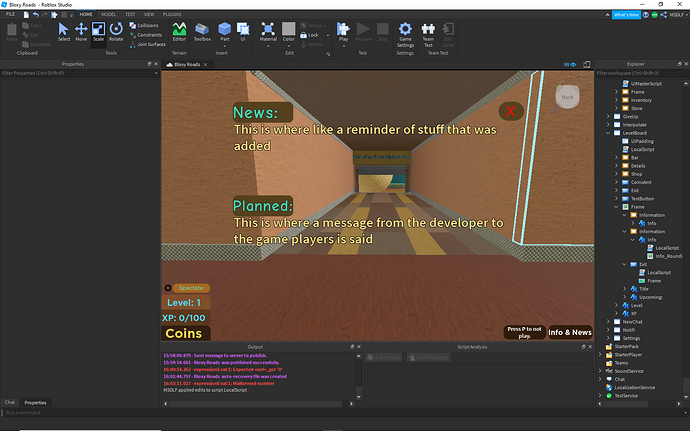Click the StarterPack icon in Explorer
The image size is (690, 431).
tap(609, 346)
